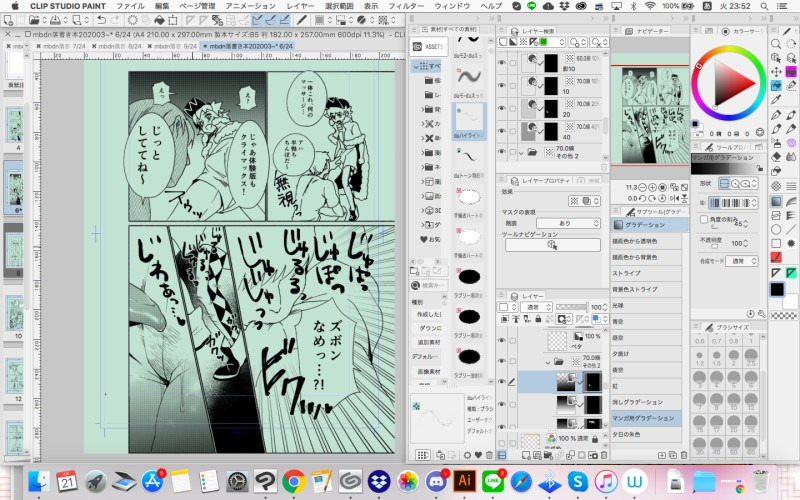This screenshot has width=800, height=500.
Task: Select the Move layer tool with four arrows
Action: point(776,72)
